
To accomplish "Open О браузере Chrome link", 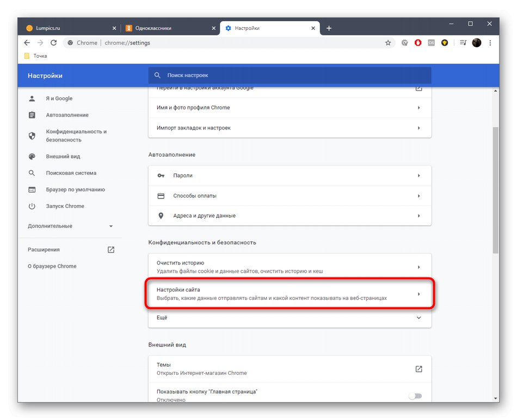I will pyautogui.click(x=52, y=267).
